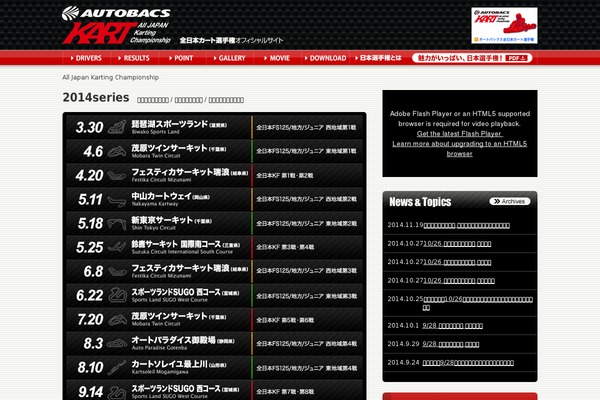Open the RESULTS menu
The height and width of the screenshot is (400, 600).
[x=134, y=58]
